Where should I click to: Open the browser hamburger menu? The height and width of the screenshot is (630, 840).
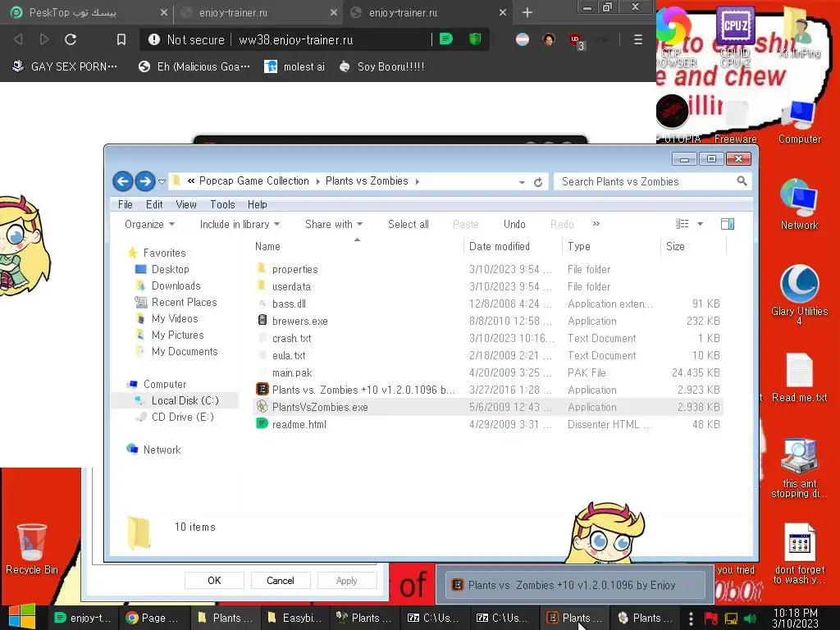tap(637, 39)
